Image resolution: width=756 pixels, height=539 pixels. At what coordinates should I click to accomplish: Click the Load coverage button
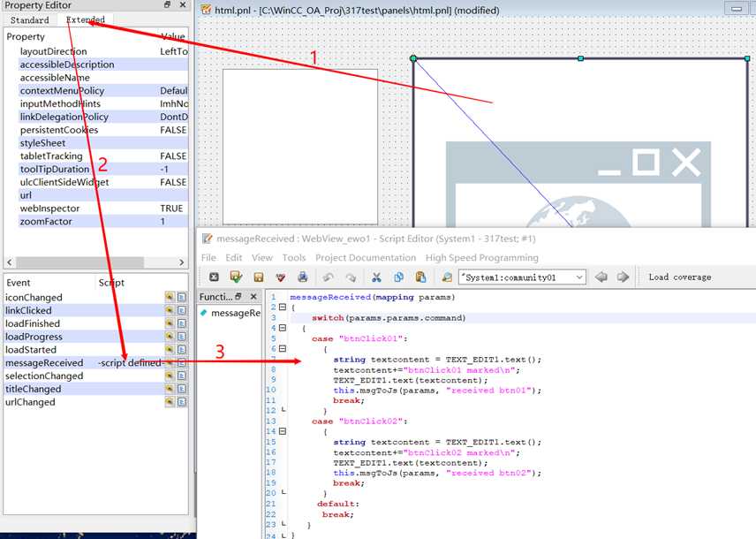tap(680, 277)
